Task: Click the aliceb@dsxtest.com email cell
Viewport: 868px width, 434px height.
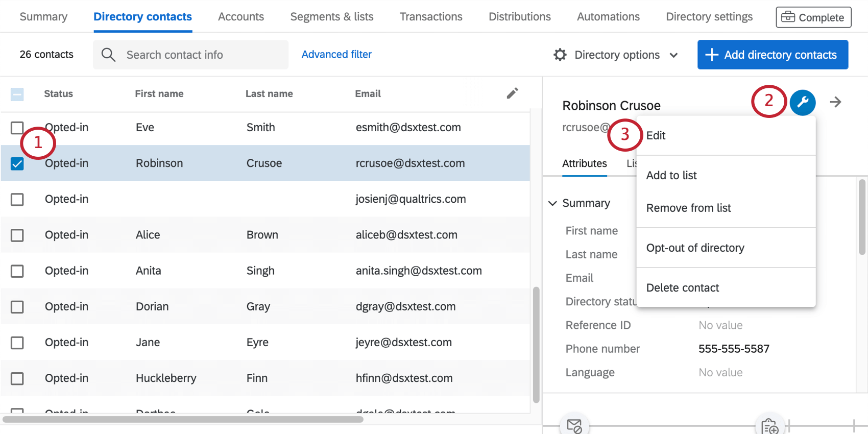Action: click(406, 235)
